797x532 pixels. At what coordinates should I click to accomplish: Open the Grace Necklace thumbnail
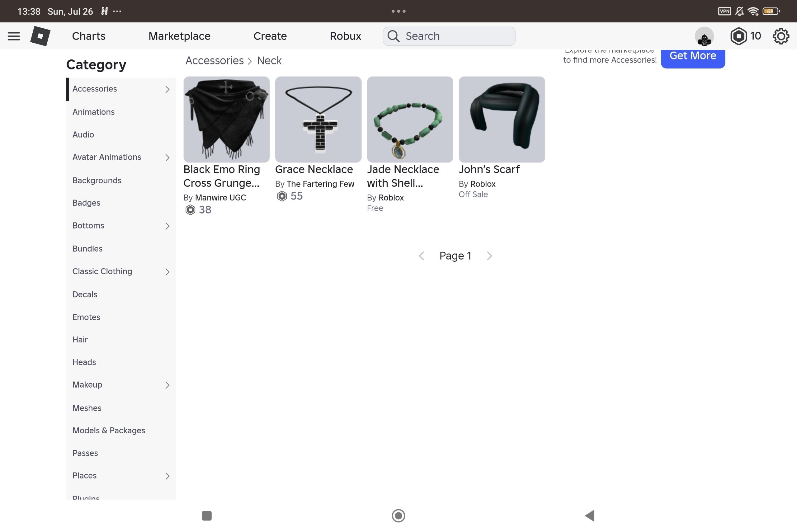[x=318, y=120]
